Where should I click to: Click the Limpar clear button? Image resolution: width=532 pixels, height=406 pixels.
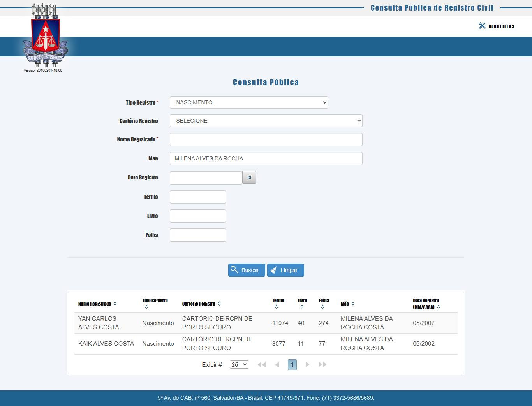[x=285, y=270]
